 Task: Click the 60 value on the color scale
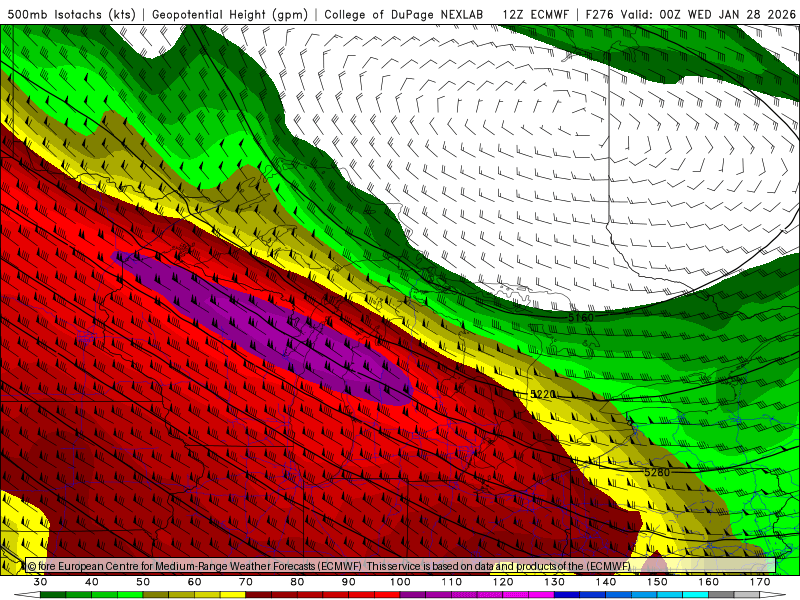pos(194,582)
